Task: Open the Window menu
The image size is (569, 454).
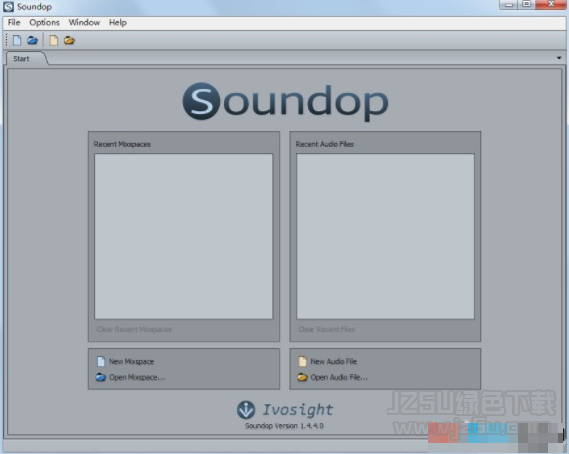Action: (x=85, y=23)
